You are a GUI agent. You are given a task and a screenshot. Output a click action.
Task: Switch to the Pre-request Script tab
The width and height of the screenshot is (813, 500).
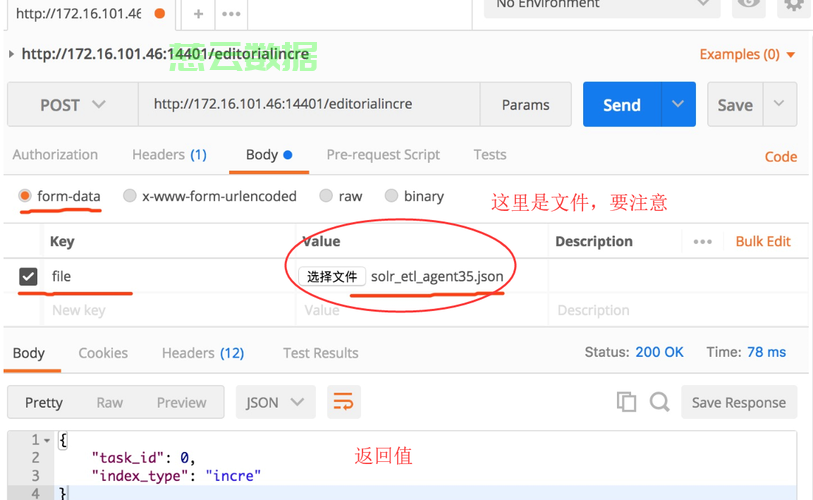(383, 155)
